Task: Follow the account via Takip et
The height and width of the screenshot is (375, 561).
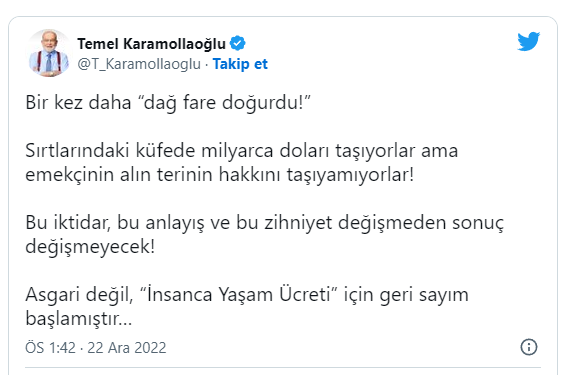Action: pos(240,64)
